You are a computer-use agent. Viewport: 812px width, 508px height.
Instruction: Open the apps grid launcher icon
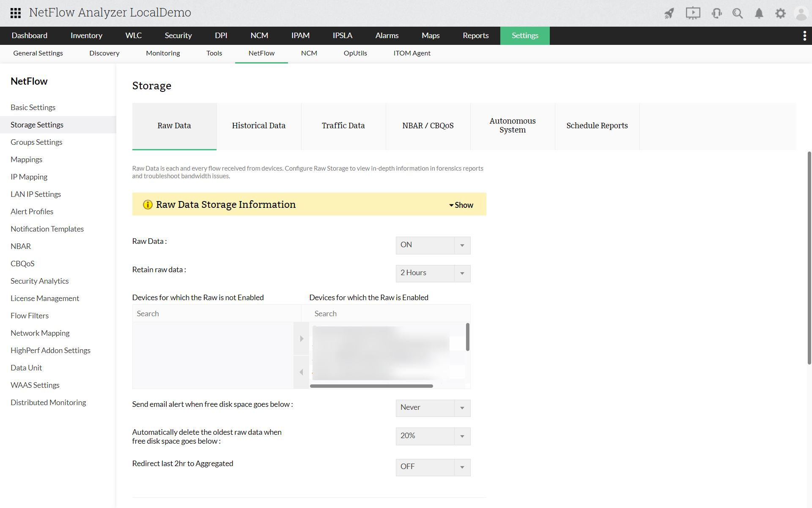pos(16,13)
